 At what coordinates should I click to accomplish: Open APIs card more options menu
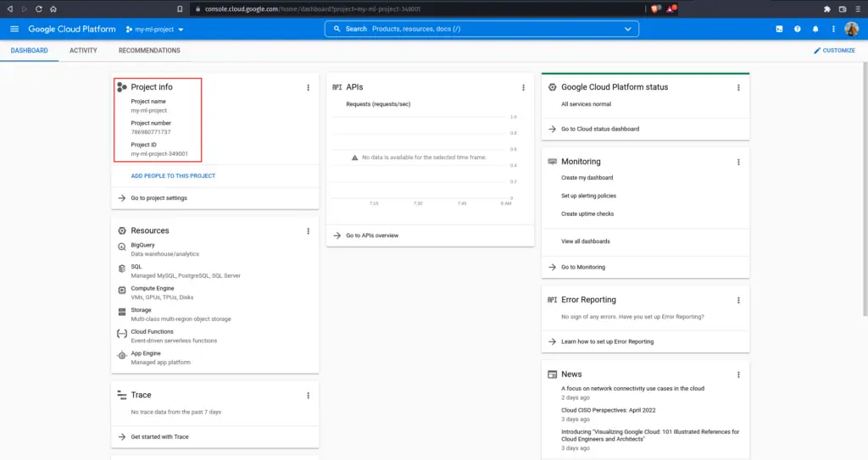click(523, 87)
